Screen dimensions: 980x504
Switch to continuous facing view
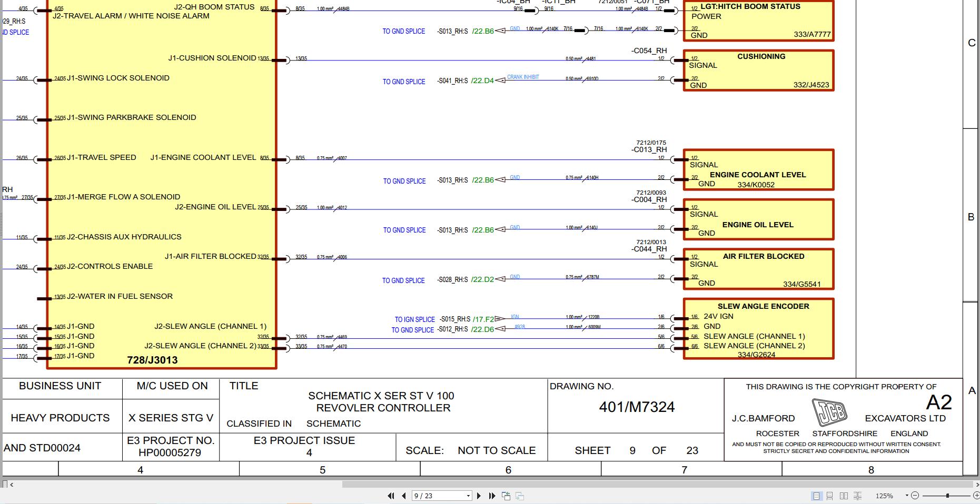(x=857, y=496)
